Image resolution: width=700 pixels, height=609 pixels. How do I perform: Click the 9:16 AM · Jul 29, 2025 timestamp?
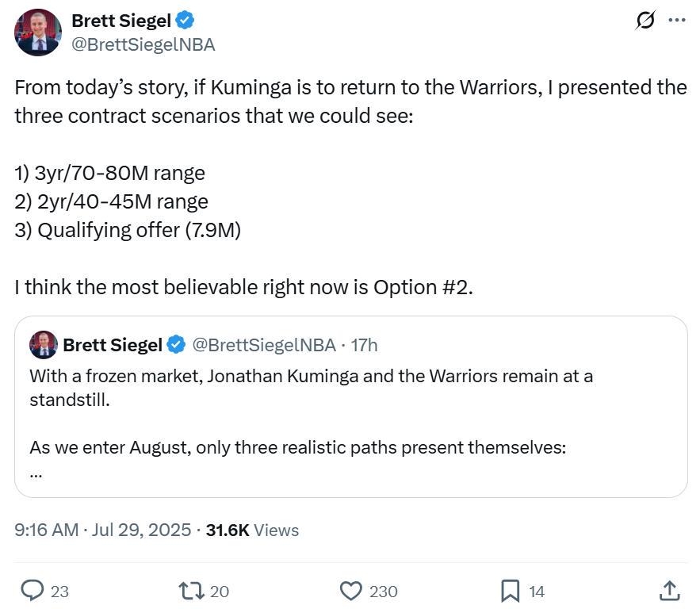(103, 530)
